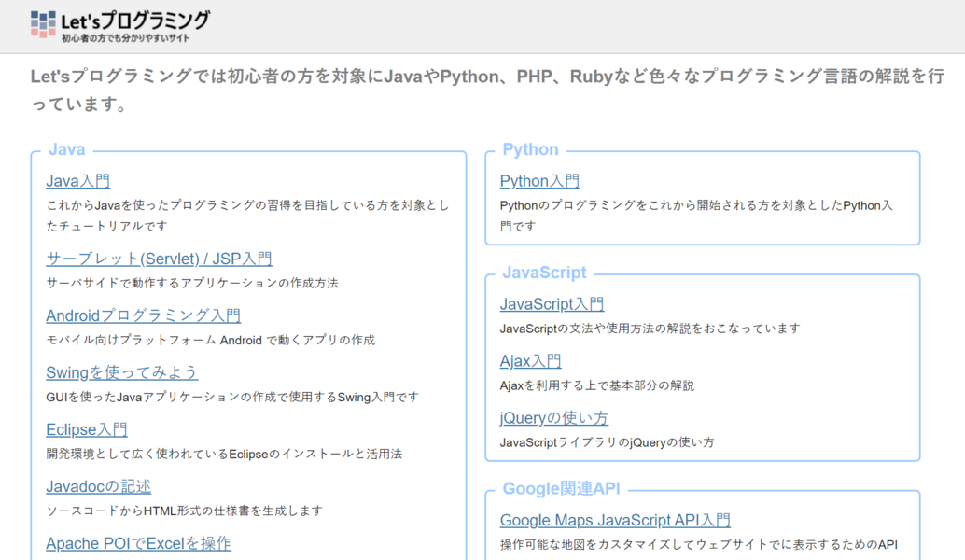This screenshot has width=965, height=560.
Task: Click the JavaScript section heading
Action: (x=543, y=273)
